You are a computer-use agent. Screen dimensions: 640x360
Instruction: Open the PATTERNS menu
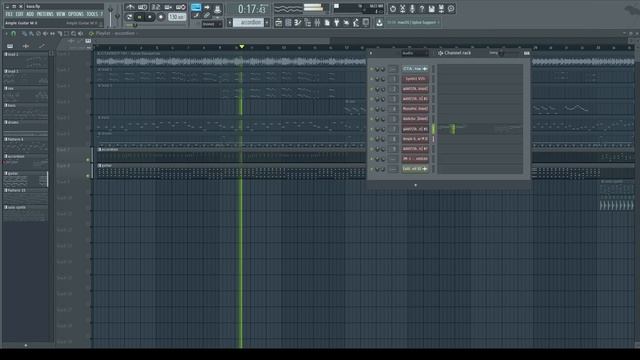45,14
